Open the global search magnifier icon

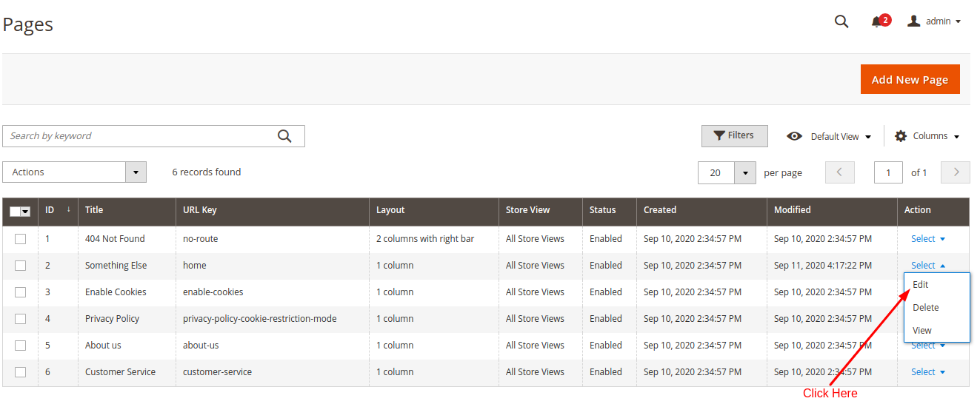(841, 21)
